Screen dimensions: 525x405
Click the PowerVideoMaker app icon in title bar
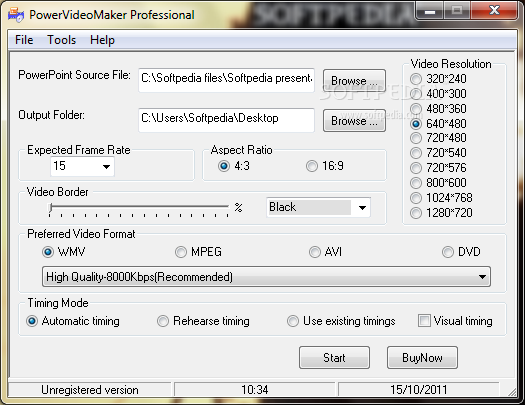(16, 15)
